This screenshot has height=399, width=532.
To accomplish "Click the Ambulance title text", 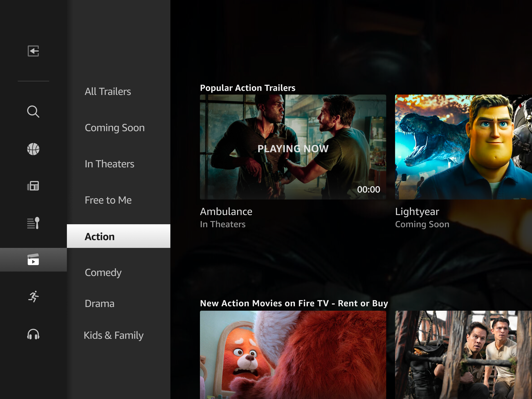I will (226, 212).
